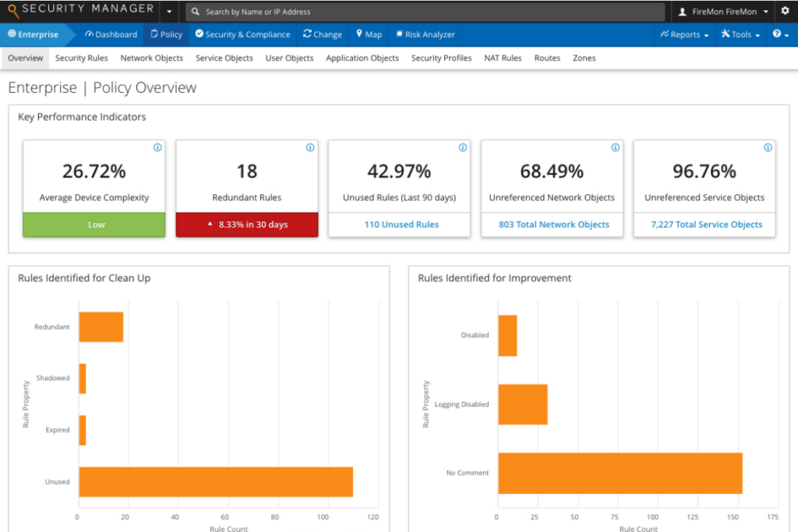
Task: Click the Search by Name or IP field
Action: [312, 11]
